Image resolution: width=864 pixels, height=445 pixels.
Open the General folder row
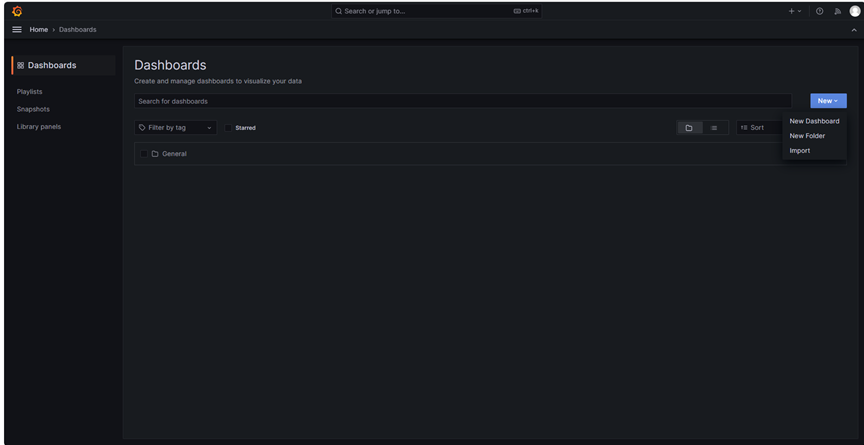(490, 154)
